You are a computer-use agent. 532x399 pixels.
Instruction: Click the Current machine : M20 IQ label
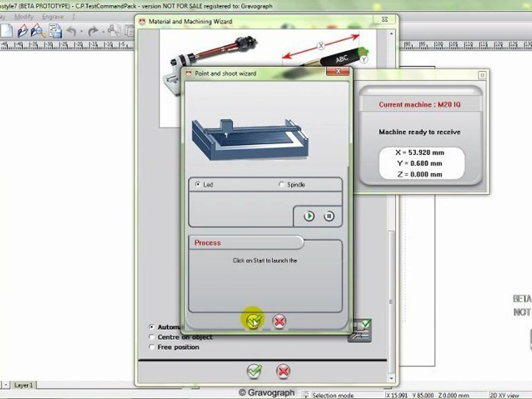[x=420, y=105]
